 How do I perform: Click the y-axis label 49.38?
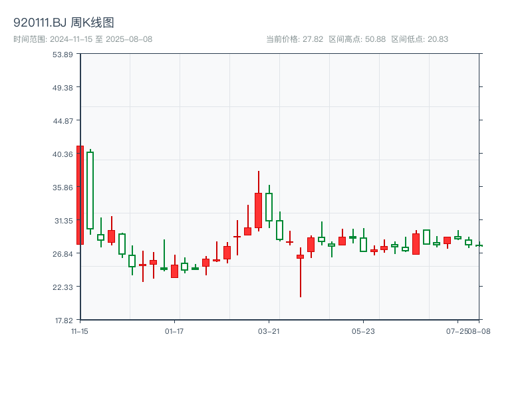[x=63, y=88]
